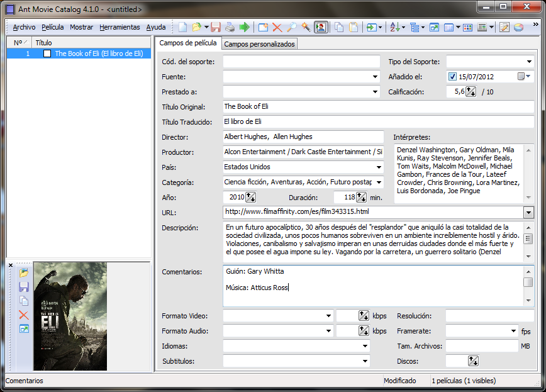Click the Statistics pie chart icon

[x=518, y=27]
